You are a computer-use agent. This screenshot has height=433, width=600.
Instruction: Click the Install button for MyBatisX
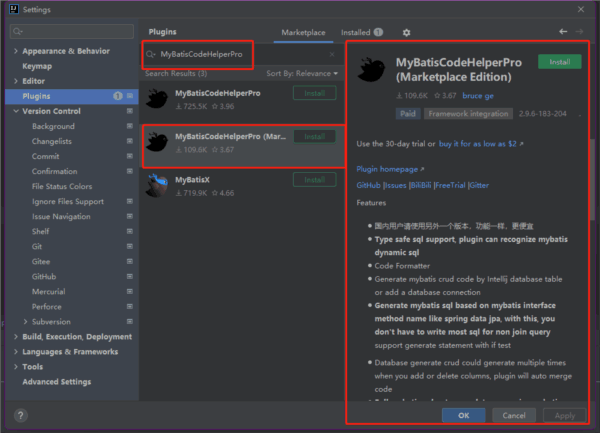[x=314, y=180]
